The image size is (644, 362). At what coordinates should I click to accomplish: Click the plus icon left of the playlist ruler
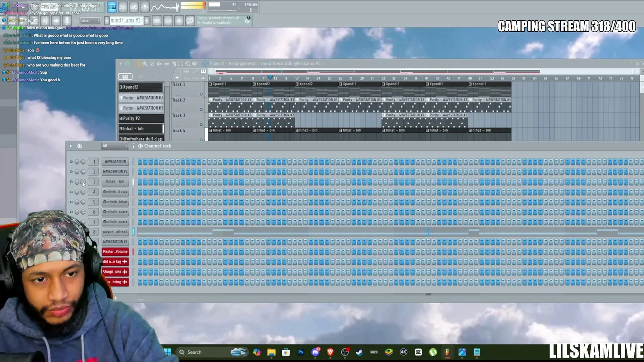click(176, 78)
